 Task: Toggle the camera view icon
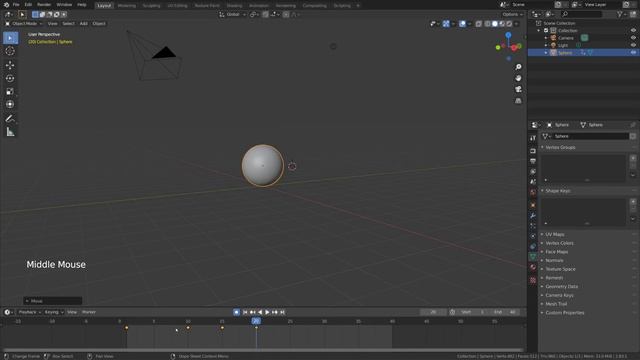(x=518, y=89)
